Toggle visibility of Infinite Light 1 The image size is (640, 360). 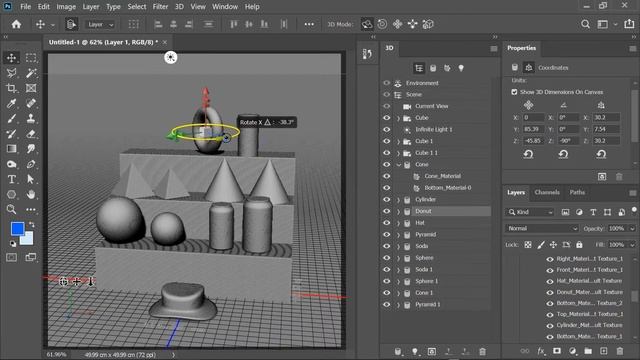point(387,129)
